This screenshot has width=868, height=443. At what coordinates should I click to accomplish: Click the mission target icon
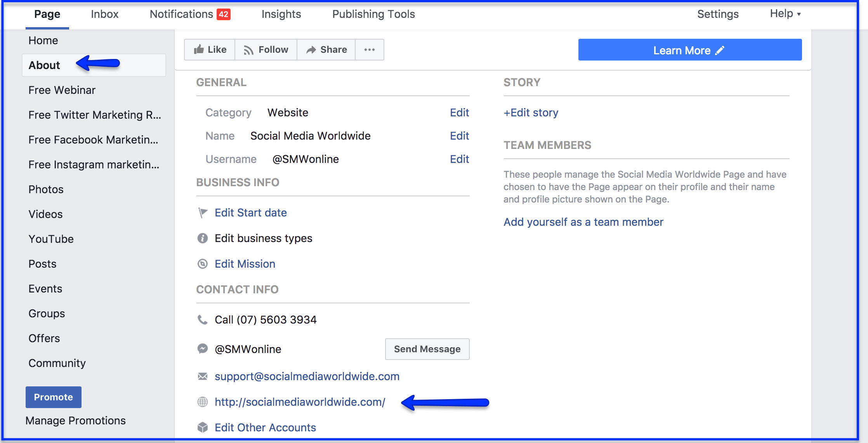(203, 264)
